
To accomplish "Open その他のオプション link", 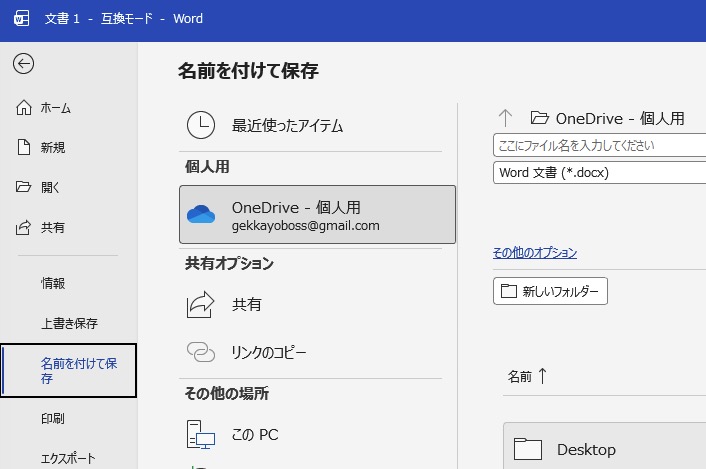I will point(535,253).
